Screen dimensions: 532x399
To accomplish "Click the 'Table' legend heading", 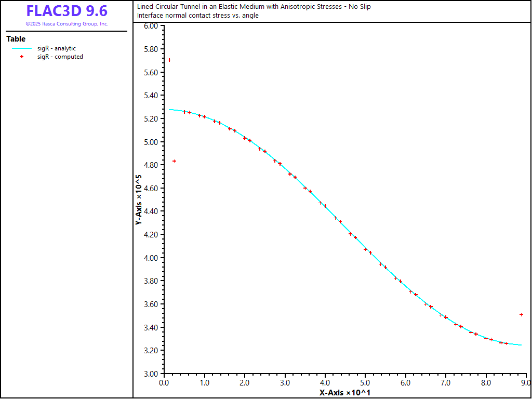I will pyautogui.click(x=16, y=39).
